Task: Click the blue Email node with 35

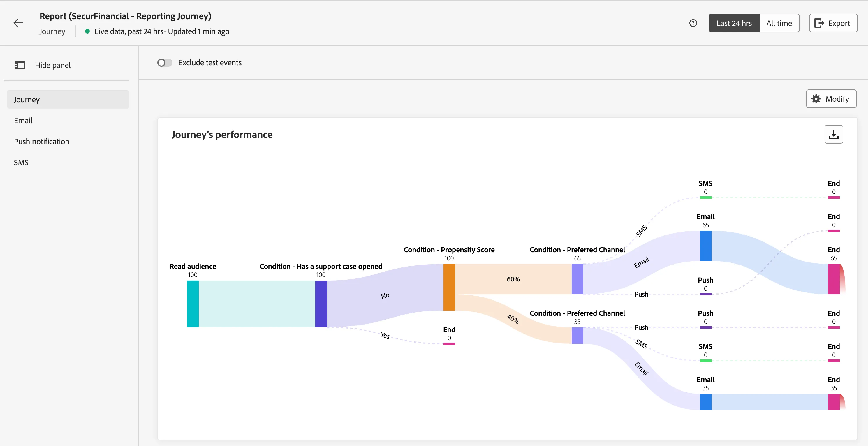Action: tap(706, 402)
